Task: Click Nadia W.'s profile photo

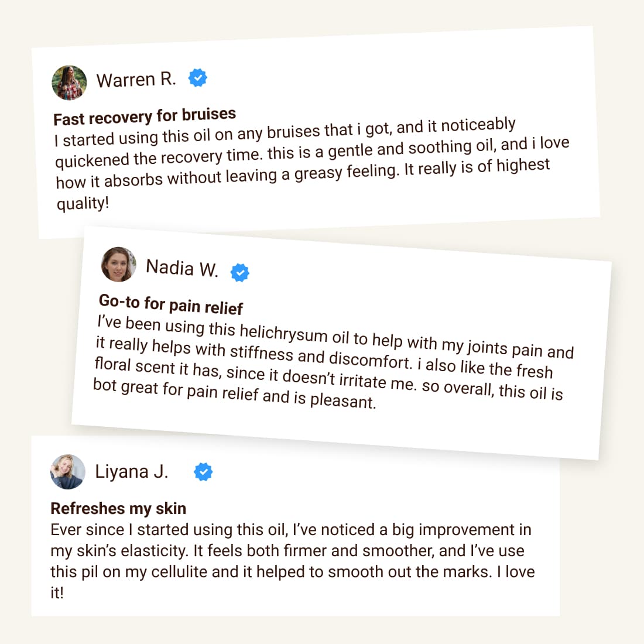Action: point(119,264)
